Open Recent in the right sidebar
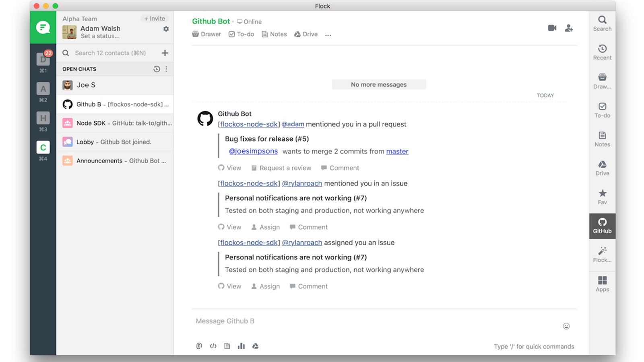 (602, 52)
